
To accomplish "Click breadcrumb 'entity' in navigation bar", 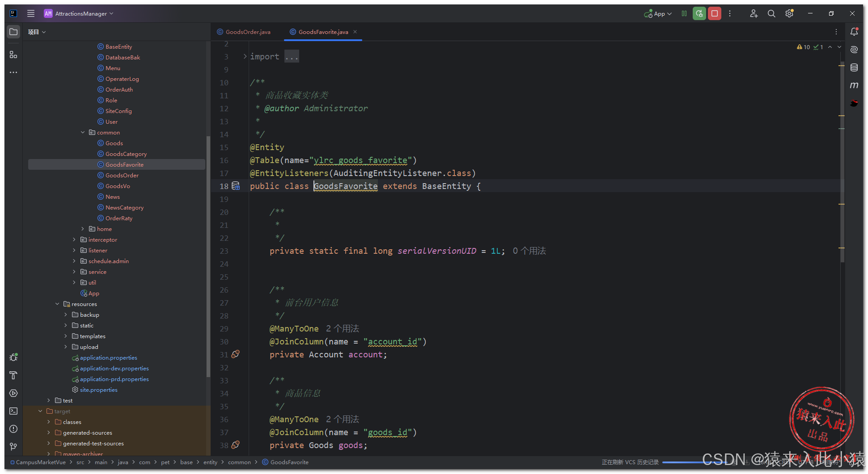I will pos(210,462).
